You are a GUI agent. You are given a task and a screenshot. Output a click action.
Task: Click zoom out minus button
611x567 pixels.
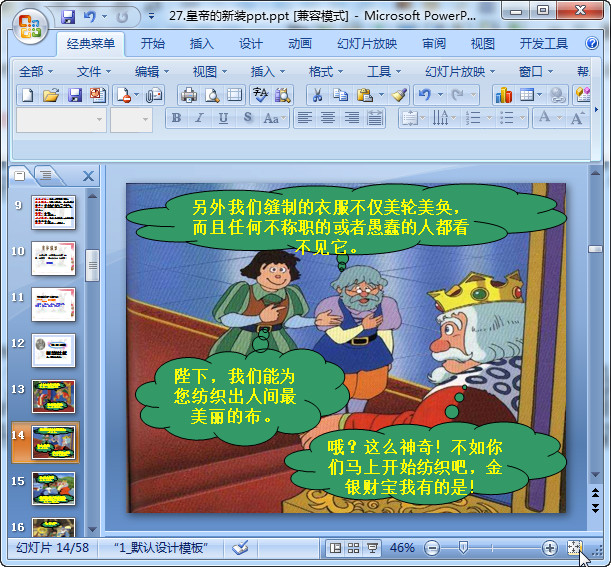(x=432, y=548)
